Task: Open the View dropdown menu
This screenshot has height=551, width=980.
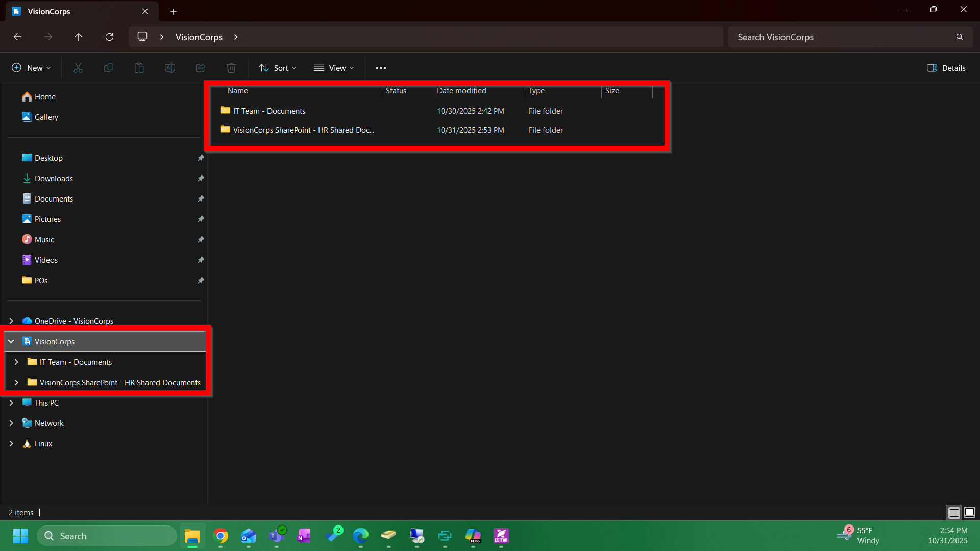Action: (334, 67)
